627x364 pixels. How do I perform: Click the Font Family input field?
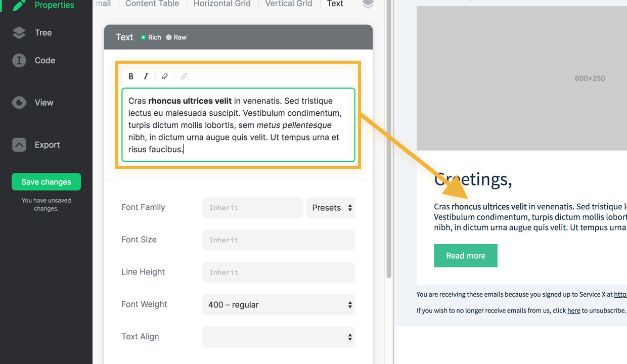(252, 207)
